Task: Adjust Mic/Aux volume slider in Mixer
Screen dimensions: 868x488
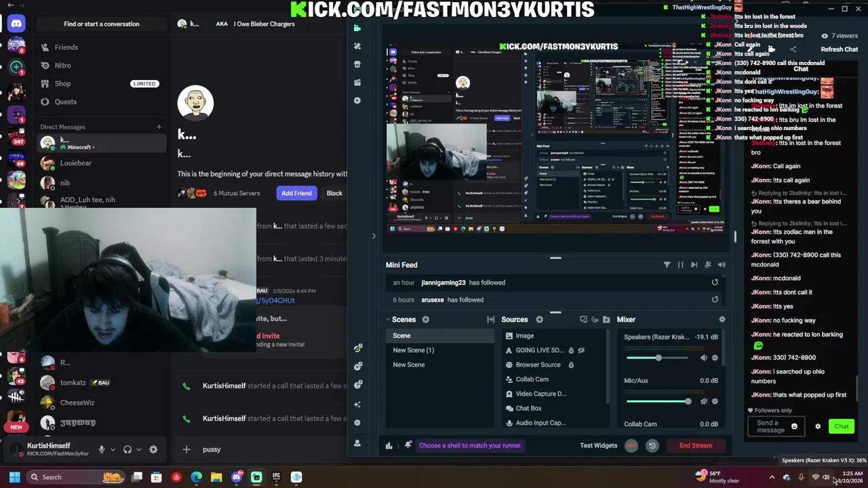Action: click(x=659, y=401)
